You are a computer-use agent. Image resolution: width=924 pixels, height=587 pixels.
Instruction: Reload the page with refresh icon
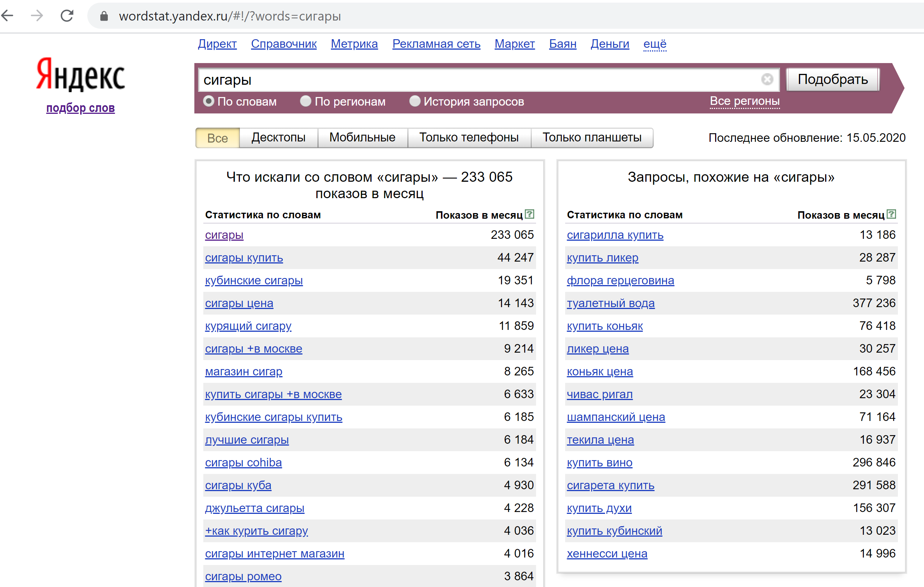[67, 16]
